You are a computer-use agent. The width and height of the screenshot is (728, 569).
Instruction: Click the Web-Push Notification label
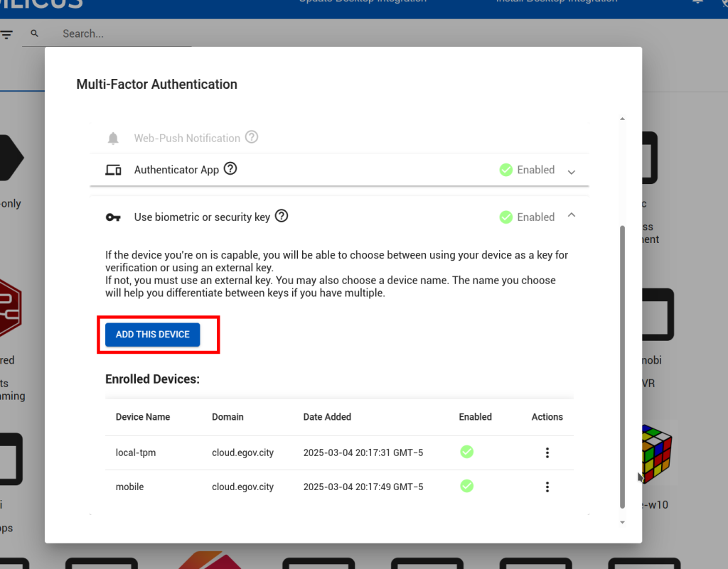click(x=187, y=139)
